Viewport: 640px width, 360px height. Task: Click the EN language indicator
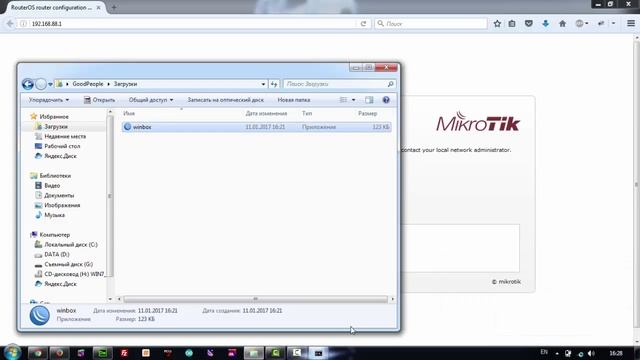(x=544, y=352)
